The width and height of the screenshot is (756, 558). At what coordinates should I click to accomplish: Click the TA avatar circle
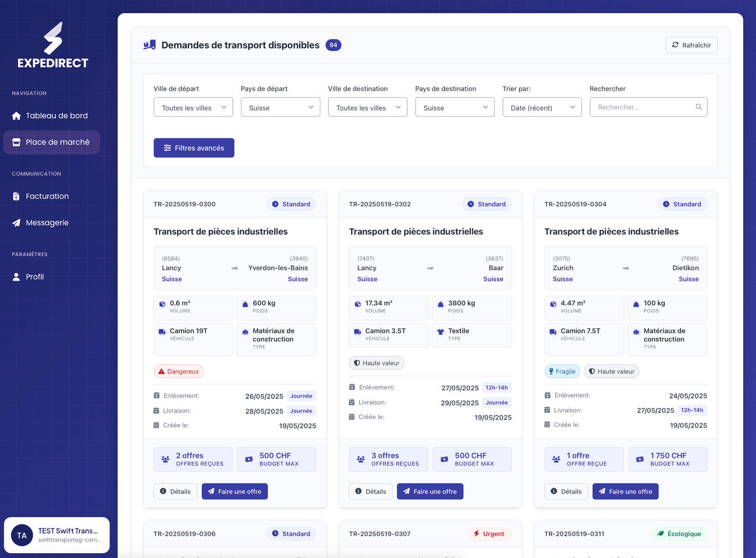pos(22,535)
